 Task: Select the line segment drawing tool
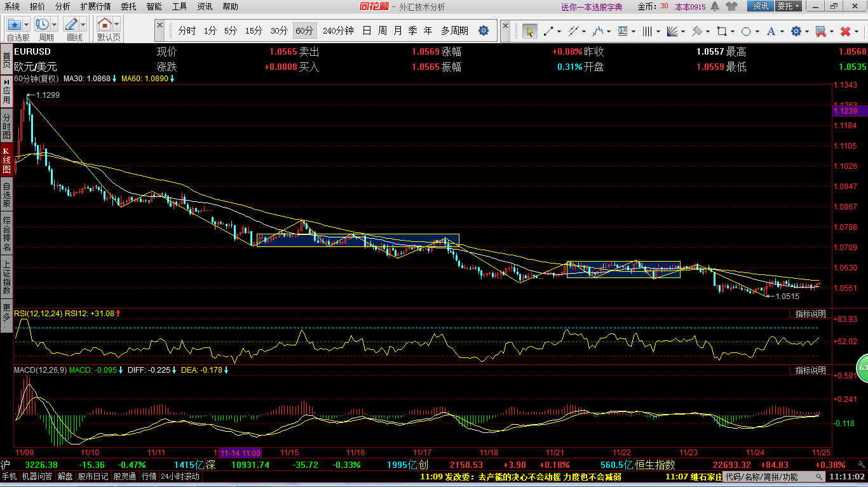pos(547,31)
